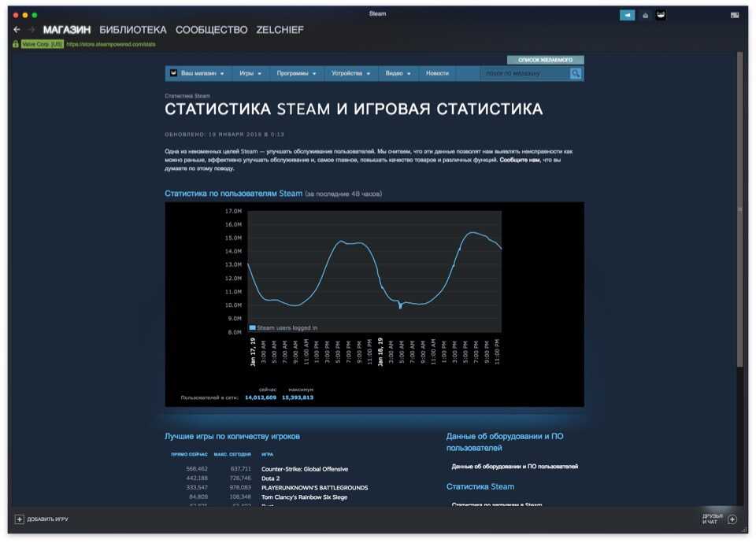Viewport: 756px width, 543px height.
Task: Open Counter-Strike: Global Offensive game link
Action: pos(304,469)
